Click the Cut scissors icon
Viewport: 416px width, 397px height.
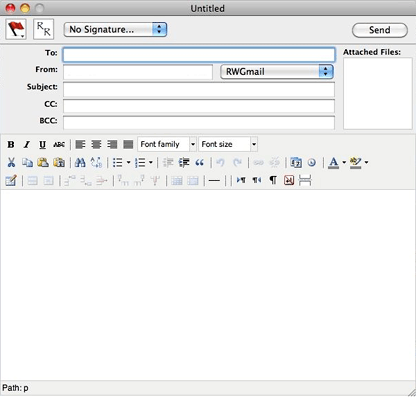tap(11, 162)
